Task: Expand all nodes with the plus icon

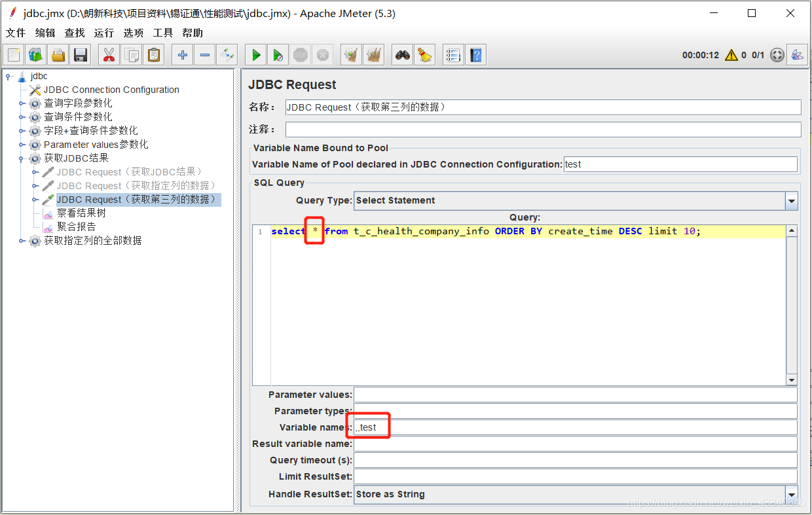Action: point(183,55)
